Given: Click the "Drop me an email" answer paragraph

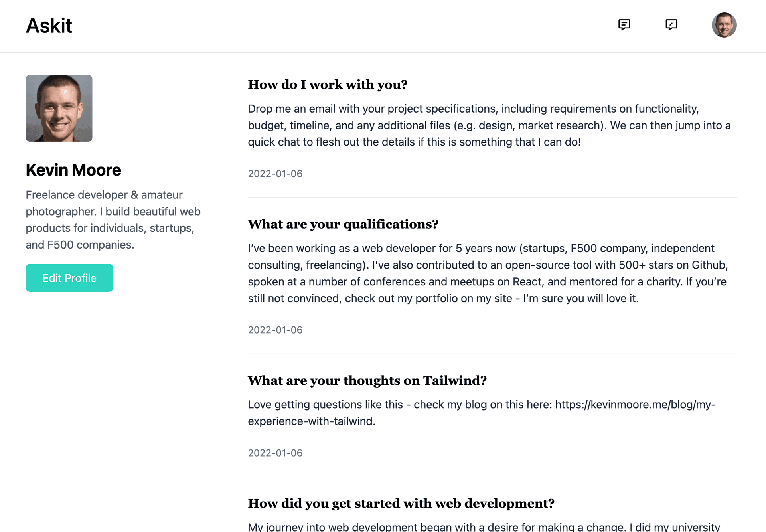Looking at the screenshot, I should tap(489, 125).
